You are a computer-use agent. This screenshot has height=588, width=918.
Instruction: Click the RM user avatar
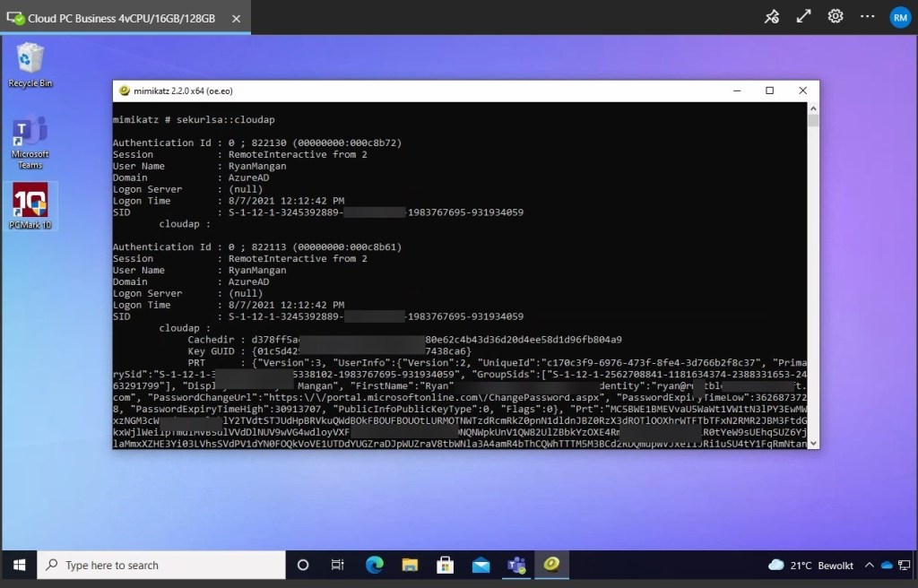[x=900, y=18]
